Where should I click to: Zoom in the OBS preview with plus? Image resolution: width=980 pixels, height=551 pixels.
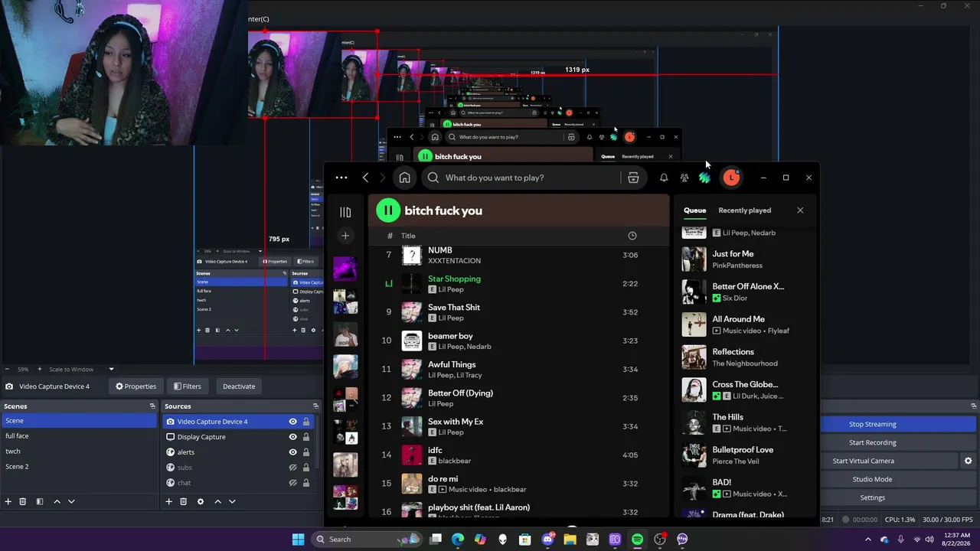click(x=41, y=370)
